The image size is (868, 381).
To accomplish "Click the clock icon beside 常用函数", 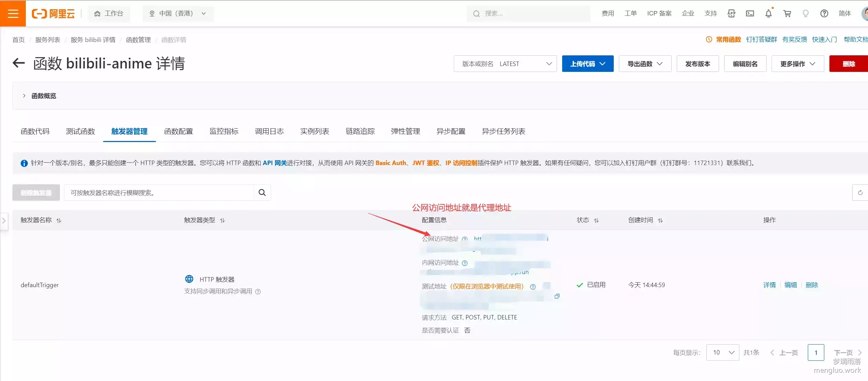I will 709,40.
